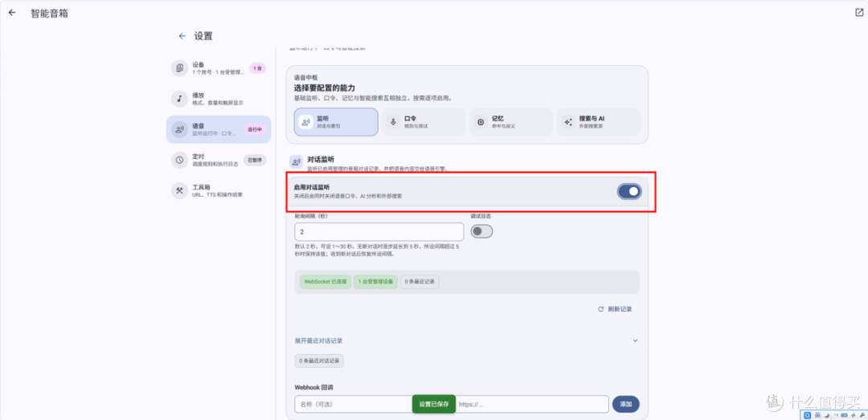
Task: Go back from the 智能音箱 page
Action: 12,12
